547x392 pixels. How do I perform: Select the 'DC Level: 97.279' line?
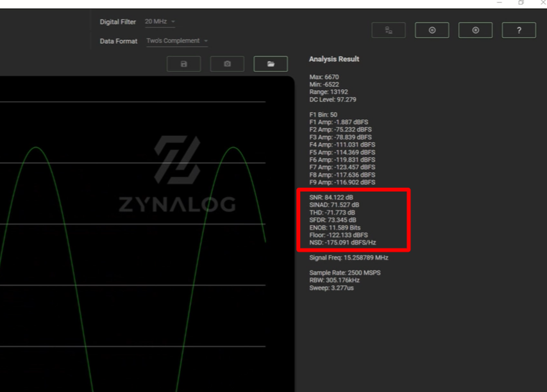click(332, 100)
